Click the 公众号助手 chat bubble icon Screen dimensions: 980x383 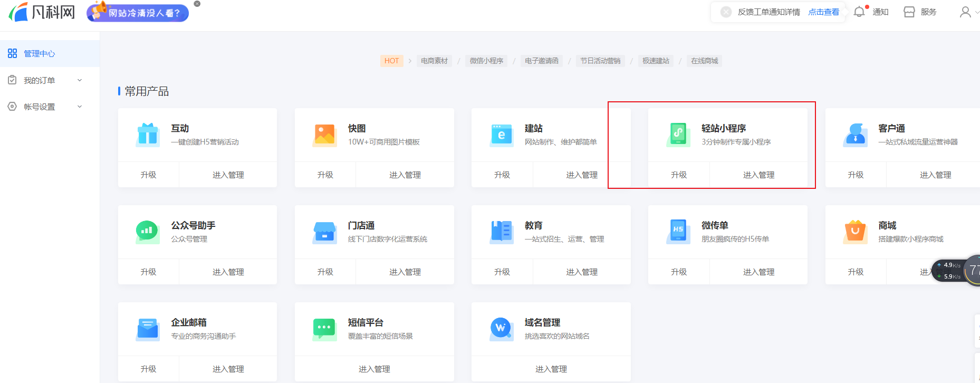coord(148,232)
